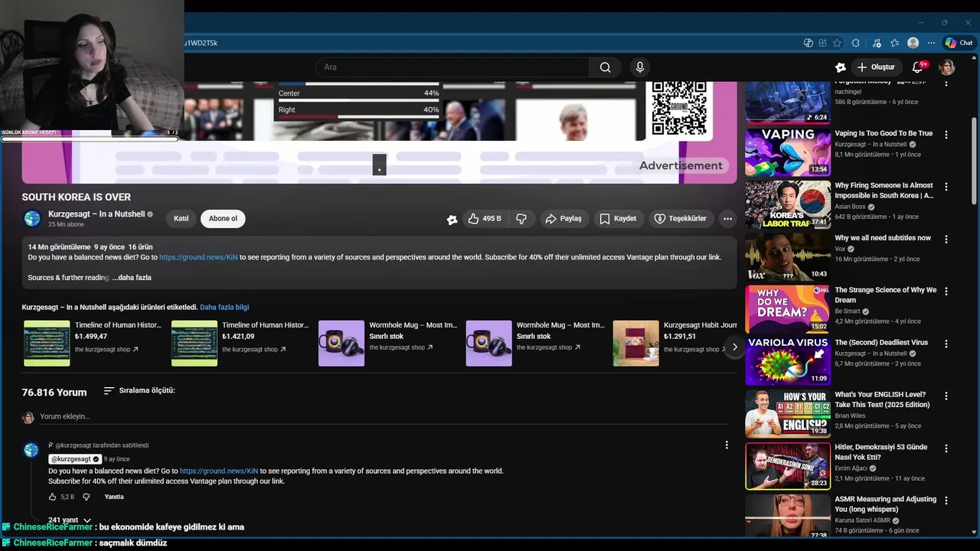This screenshot has height=551, width=980.
Task: Show next products with the right arrow
Action: (734, 347)
